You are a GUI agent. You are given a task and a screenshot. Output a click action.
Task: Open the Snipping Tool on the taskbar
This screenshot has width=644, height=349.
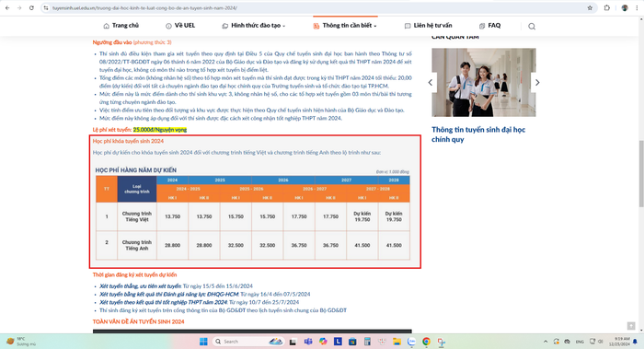441,342
